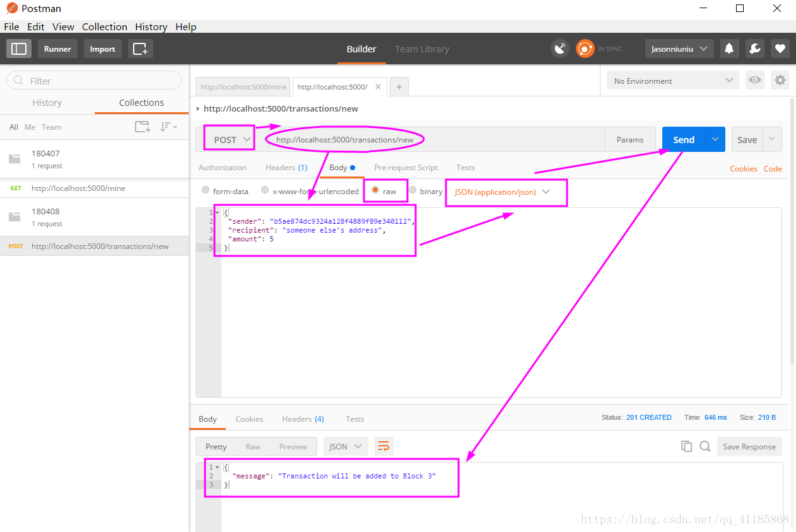The width and height of the screenshot is (796, 532).
Task: Open the View menu
Action: point(63,26)
